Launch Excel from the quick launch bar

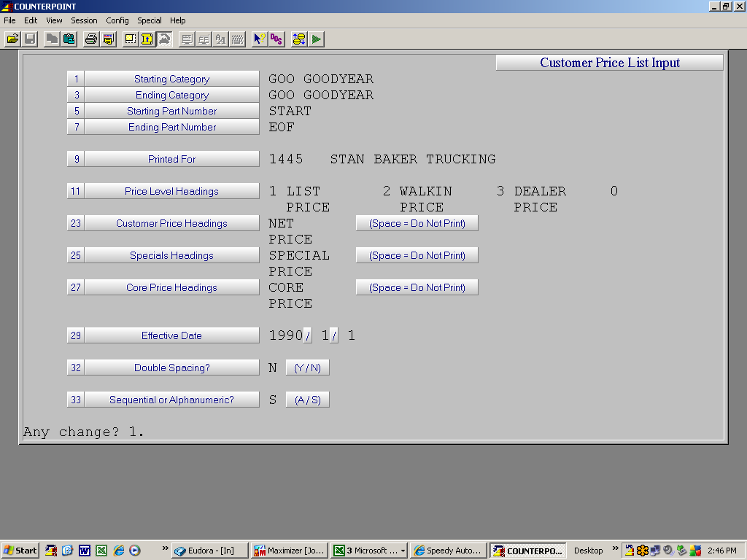(101, 551)
